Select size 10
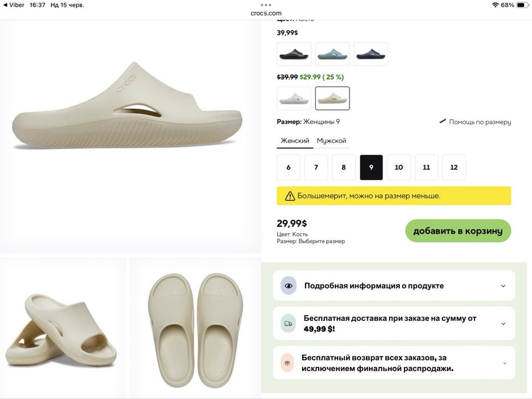The image size is (532, 399). click(x=399, y=168)
